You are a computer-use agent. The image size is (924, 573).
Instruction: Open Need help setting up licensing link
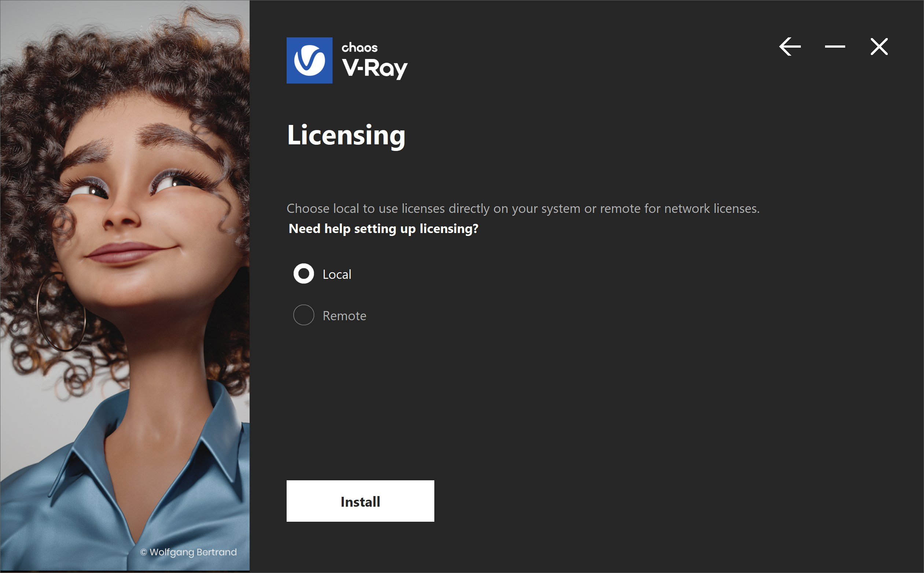[383, 229]
